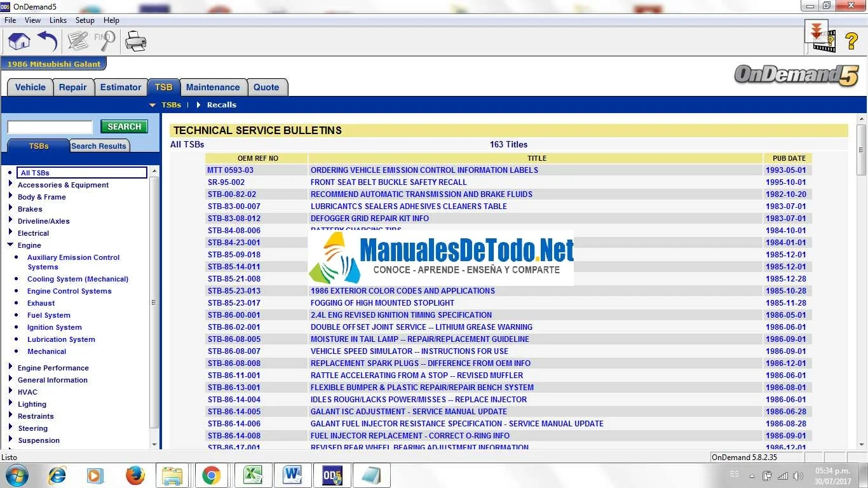Open the yellow question mark help icon
Image resolution: width=868 pixels, height=488 pixels.
(x=851, y=42)
